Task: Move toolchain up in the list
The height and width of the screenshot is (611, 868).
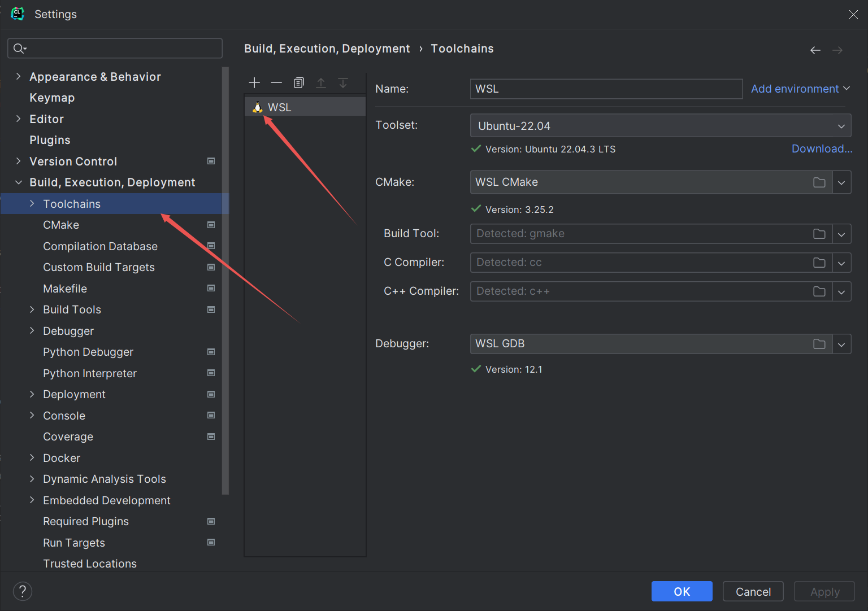Action: coord(321,83)
